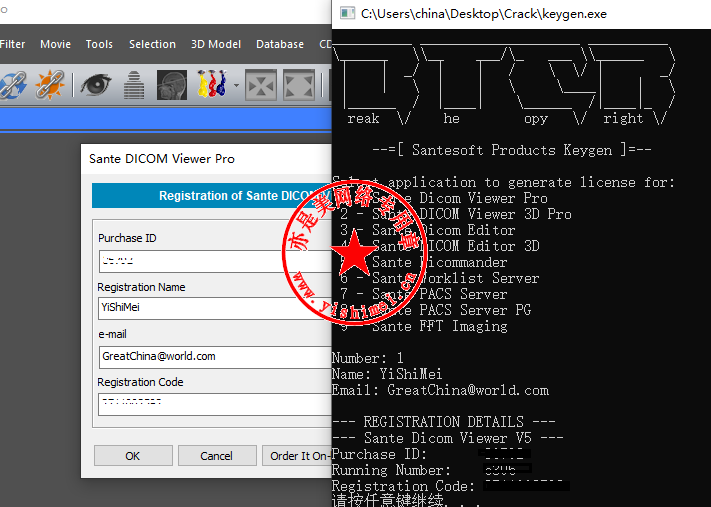Screen dimensions: 711x507
Task: Open the Selection menu
Action: (x=152, y=44)
